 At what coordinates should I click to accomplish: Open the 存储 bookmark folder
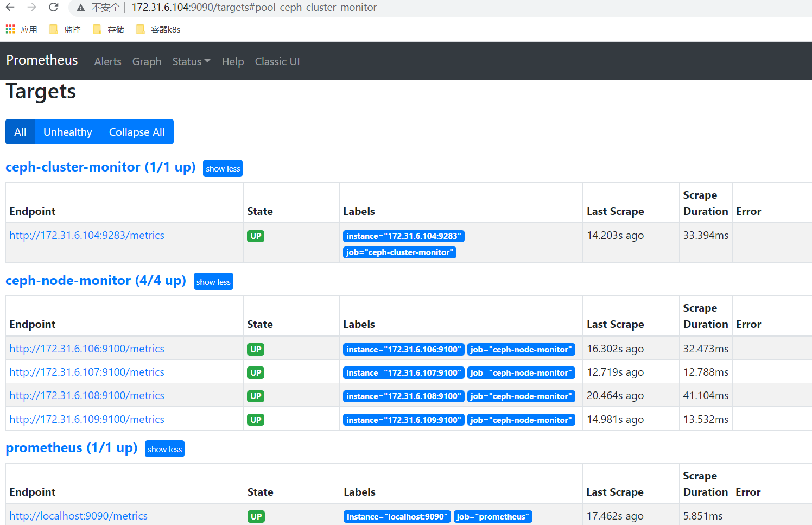tap(109, 29)
